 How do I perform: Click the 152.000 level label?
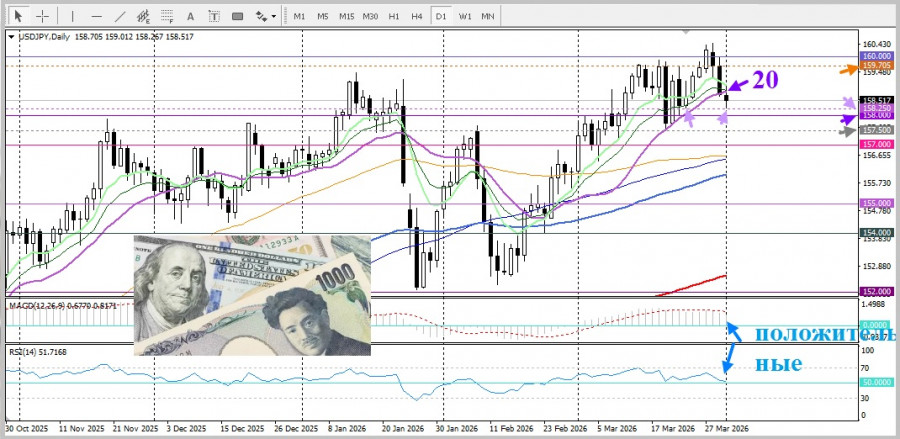[x=876, y=292]
